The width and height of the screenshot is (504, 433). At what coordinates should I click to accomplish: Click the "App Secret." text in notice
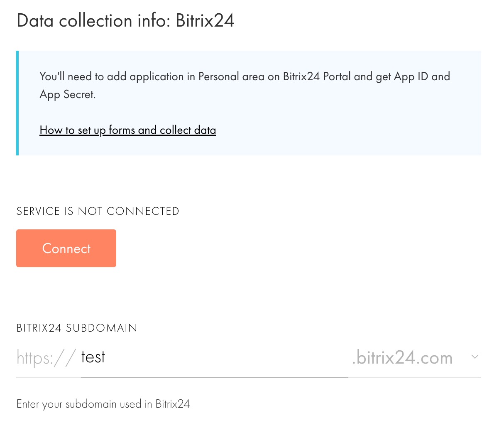[68, 95]
